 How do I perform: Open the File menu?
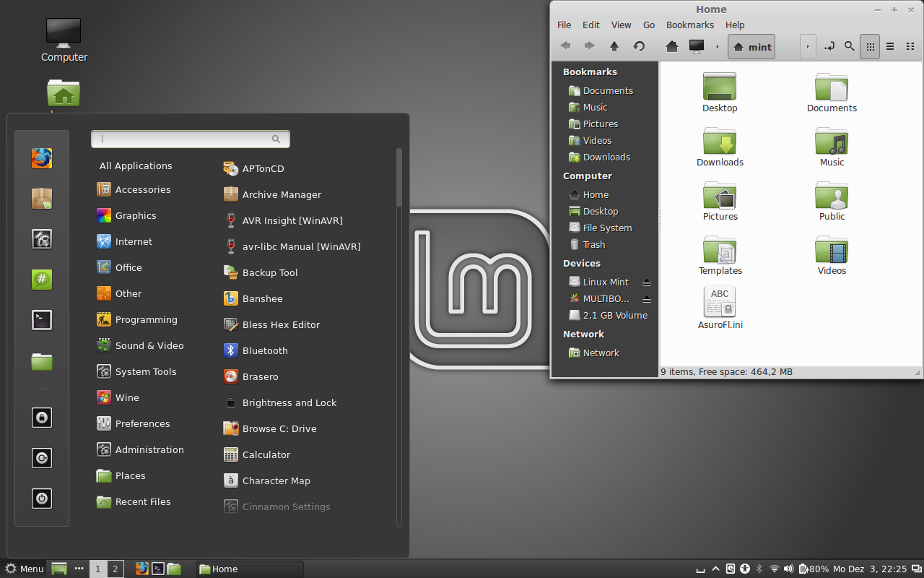click(x=564, y=25)
